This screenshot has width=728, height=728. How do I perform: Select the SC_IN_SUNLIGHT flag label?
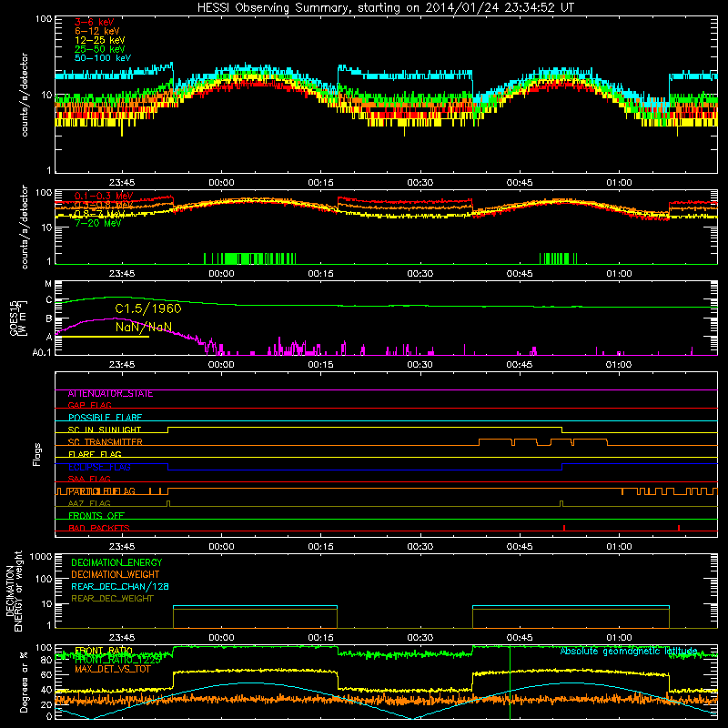coord(105,430)
